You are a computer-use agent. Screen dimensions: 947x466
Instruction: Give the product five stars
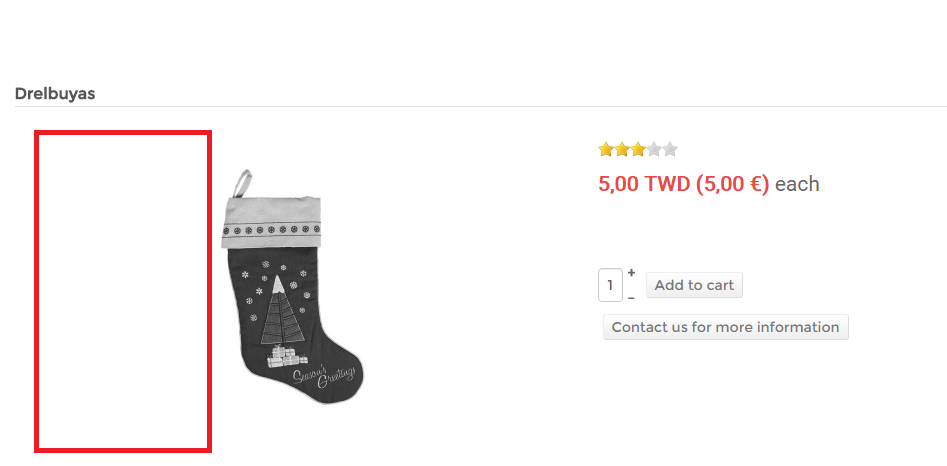[x=670, y=150]
